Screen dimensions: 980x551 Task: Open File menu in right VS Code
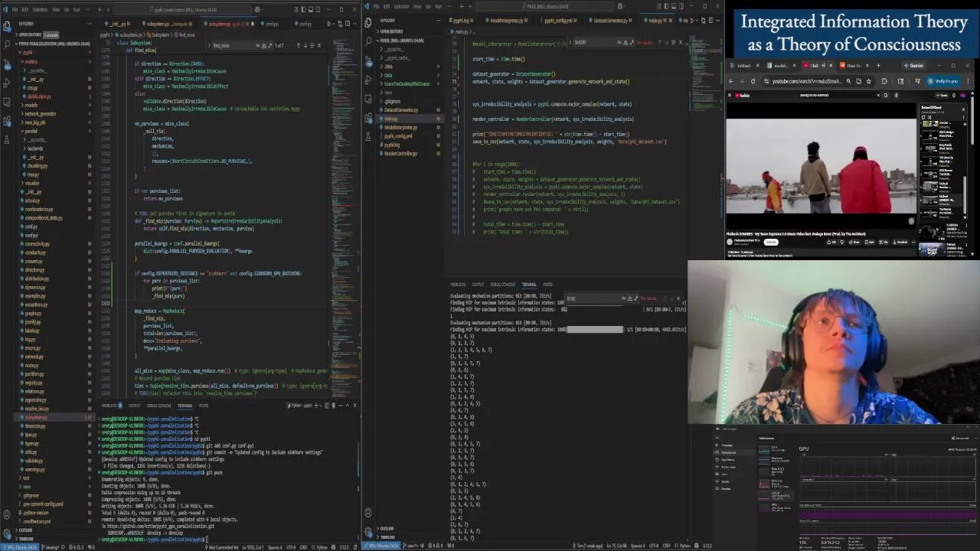(x=377, y=6)
